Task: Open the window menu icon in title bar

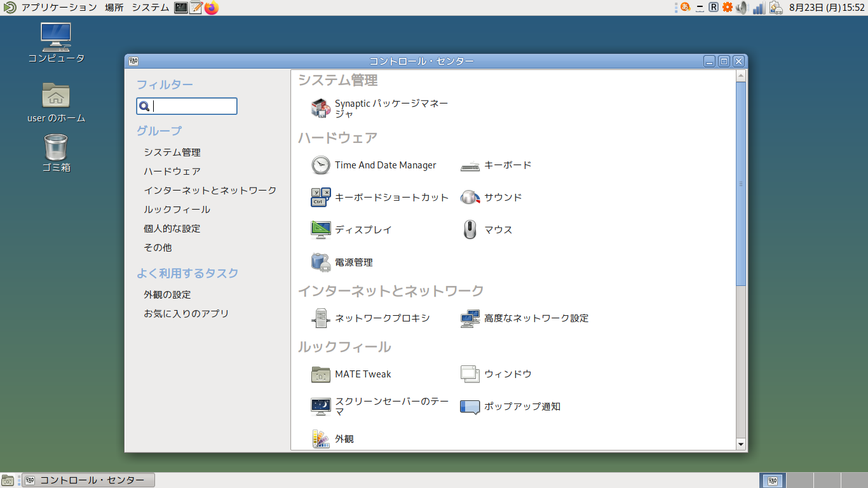Action: 133,61
